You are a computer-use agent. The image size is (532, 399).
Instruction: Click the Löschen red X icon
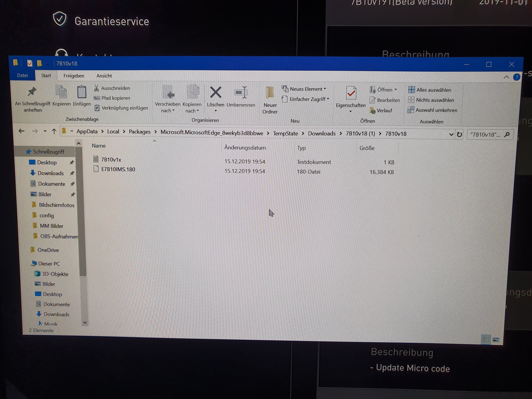pyautogui.click(x=215, y=93)
